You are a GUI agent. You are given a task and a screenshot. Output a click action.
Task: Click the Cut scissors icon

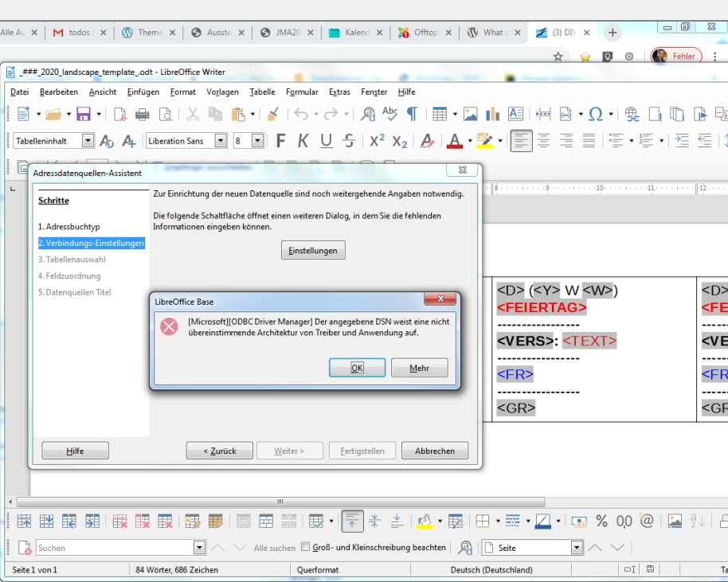tap(192, 114)
